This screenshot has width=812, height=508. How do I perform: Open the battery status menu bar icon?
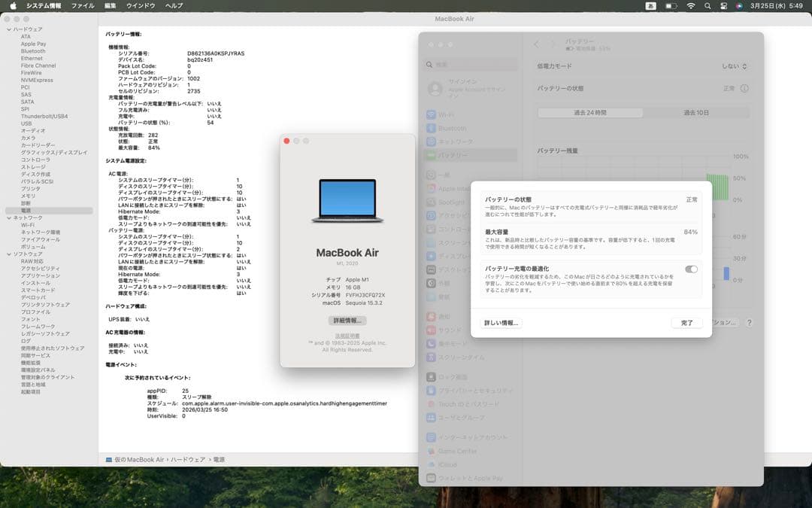(x=671, y=6)
